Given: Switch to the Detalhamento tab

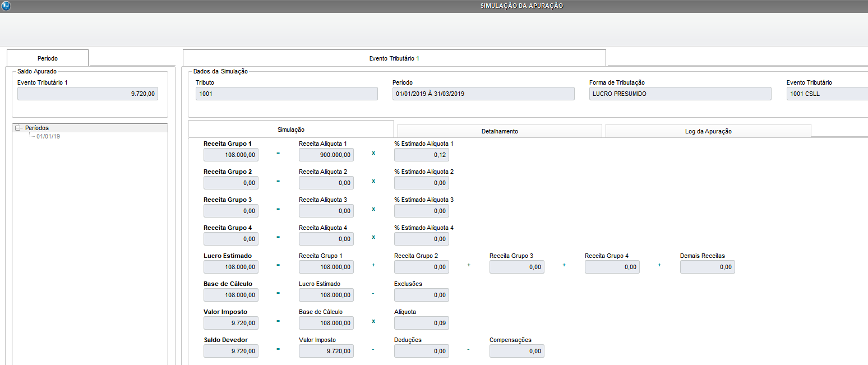Looking at the screenshot, I should (x=500, y=131).
